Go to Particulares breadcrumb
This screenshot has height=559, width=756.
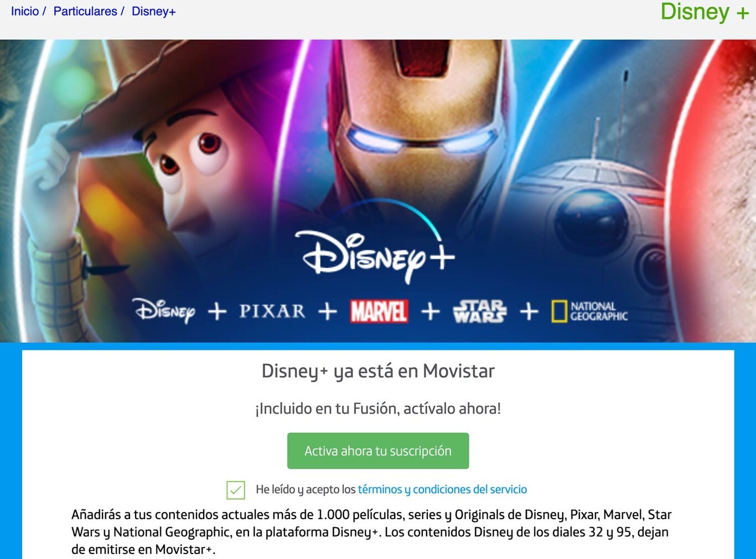pyautogui.click(x=85, y=12)
